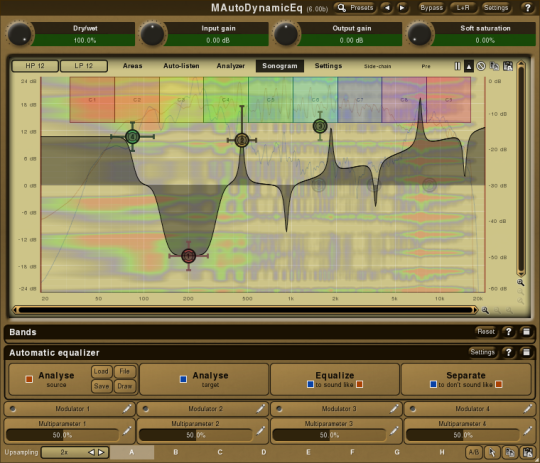
Task: Click the Upsampling next right arrow
Action: click(x=101, y=452)
